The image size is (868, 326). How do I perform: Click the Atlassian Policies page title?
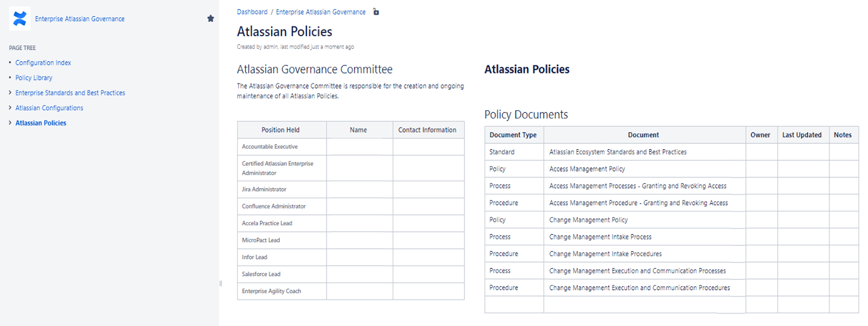tap(284, 31)
